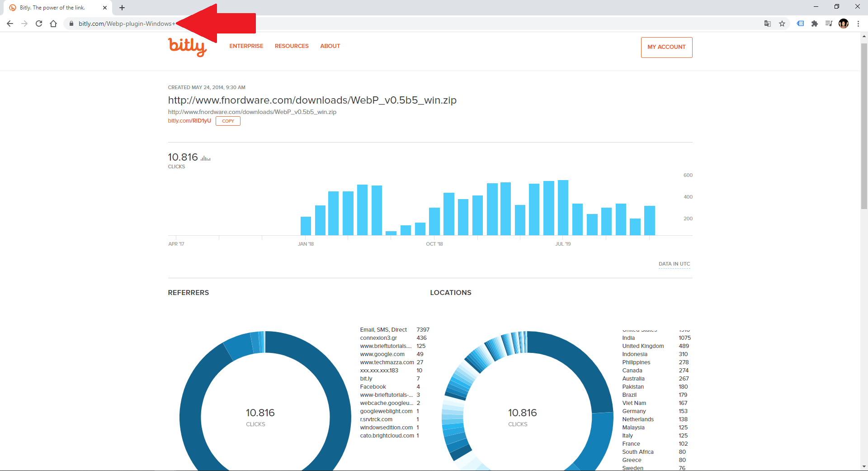Open a new browser tab
Image resolution: width=868 pixels, height=471 pixels.
tap(122, 8)
